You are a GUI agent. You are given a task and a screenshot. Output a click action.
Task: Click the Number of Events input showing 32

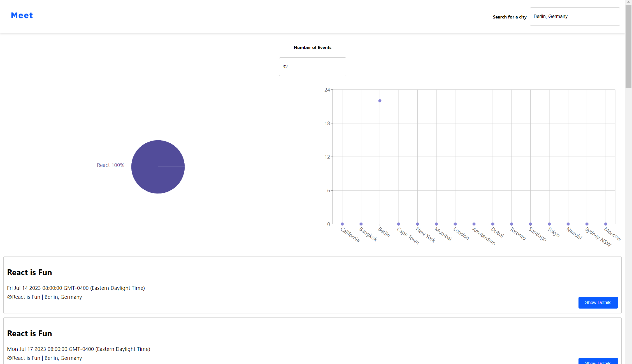(312, 67)
